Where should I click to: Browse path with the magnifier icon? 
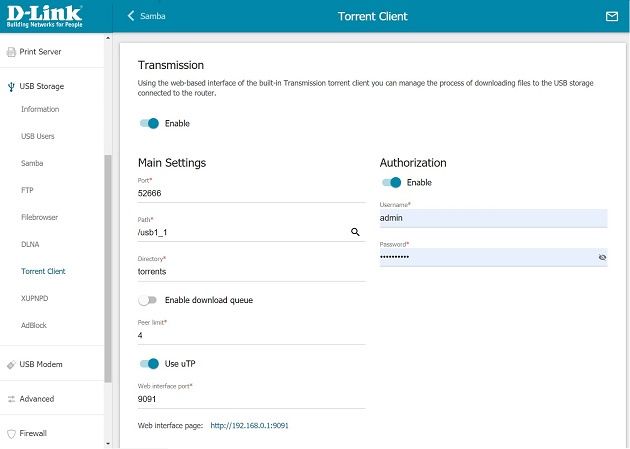[x=355, y=232]
